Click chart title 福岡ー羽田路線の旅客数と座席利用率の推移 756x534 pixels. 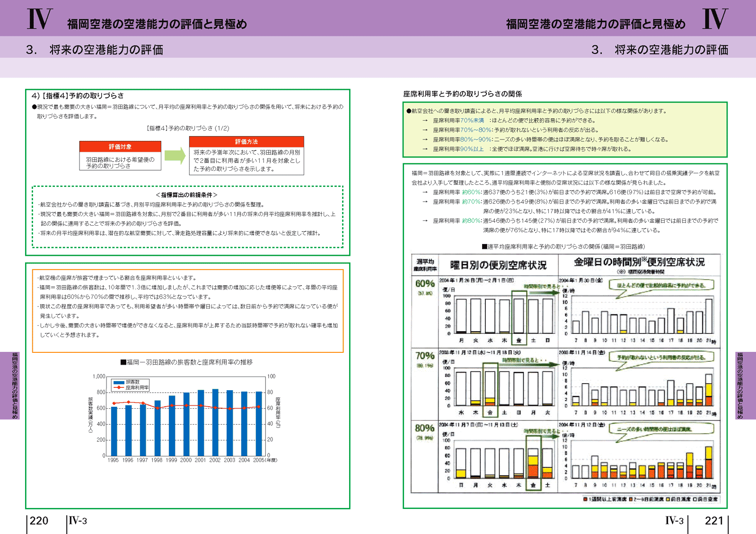(x=186, y=362)
